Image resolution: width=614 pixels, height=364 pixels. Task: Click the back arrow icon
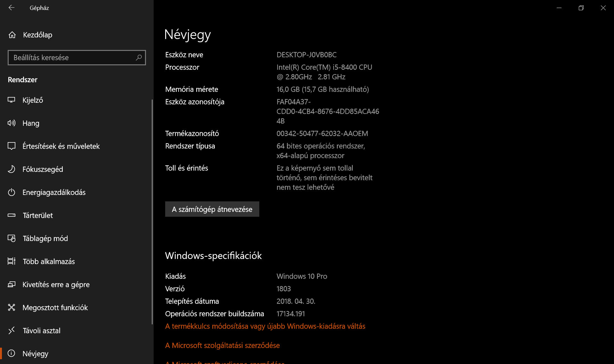tap(12, 8)
